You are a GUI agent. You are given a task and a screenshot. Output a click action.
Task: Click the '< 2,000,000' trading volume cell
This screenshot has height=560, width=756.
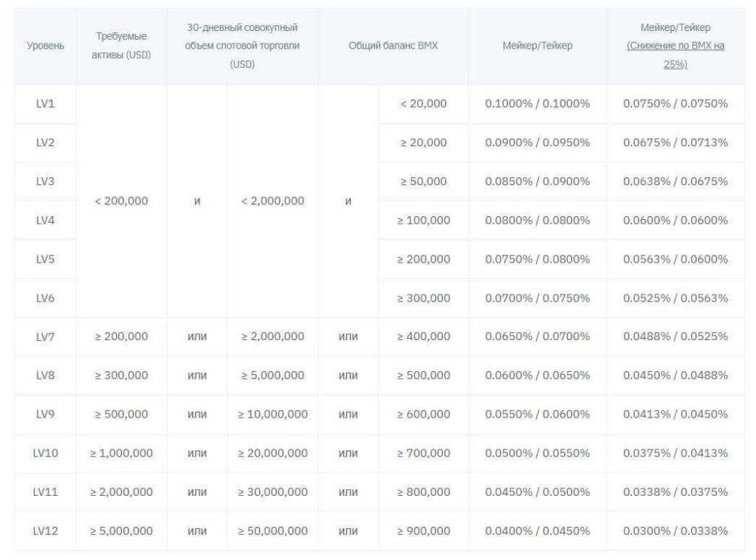[x=272, y=201]
